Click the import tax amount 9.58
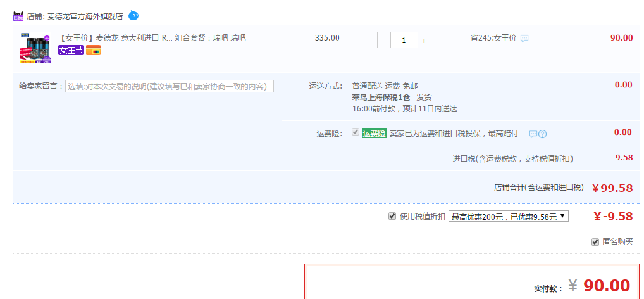The image size is (644, 299). (624, 158)
